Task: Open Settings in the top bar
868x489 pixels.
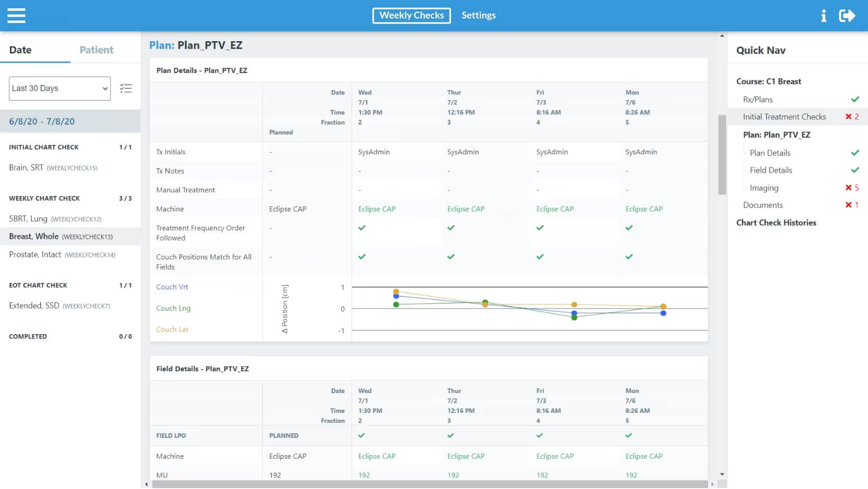Action: [478, 16]
